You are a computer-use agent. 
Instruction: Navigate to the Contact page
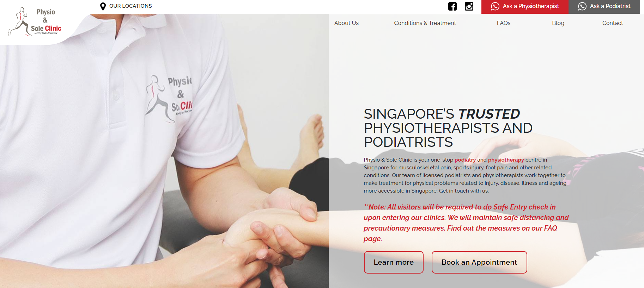613,23
